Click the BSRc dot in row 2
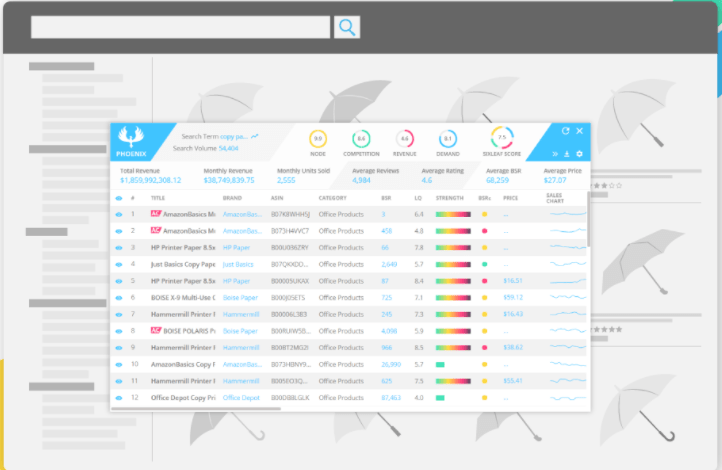722x470 pixels. [x=484, y=231]
